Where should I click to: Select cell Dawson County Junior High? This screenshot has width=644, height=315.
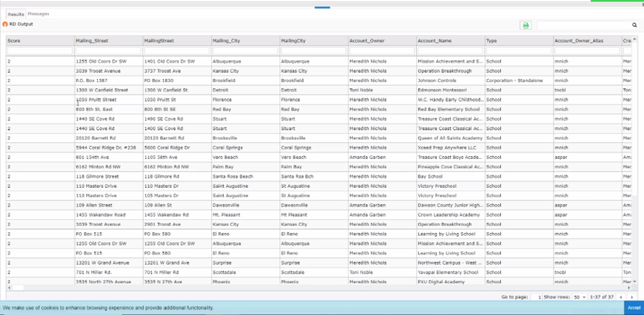(451, 205)
